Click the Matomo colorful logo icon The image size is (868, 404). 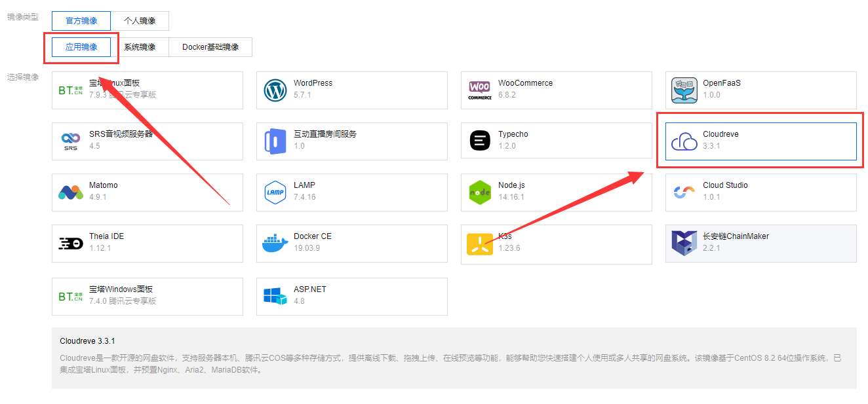[71, 193]
